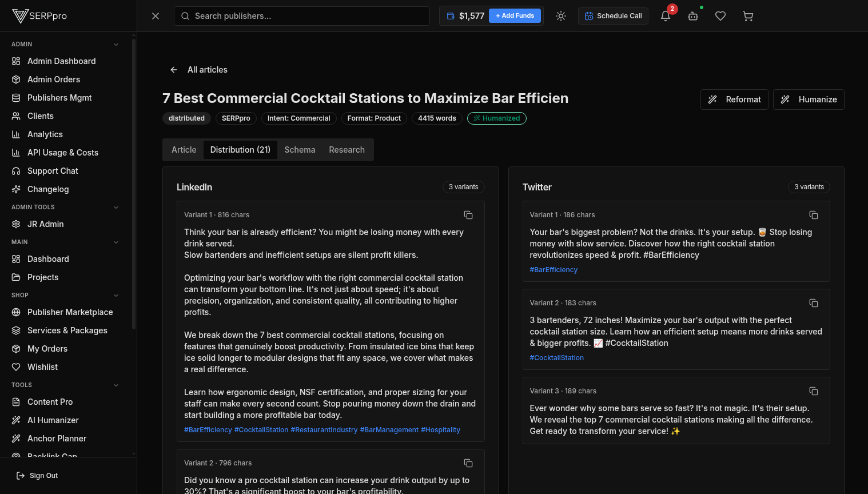Click the Analytics chart icon in sidebar
Viewport: 868px width, 494px height.
click(16, 134)
